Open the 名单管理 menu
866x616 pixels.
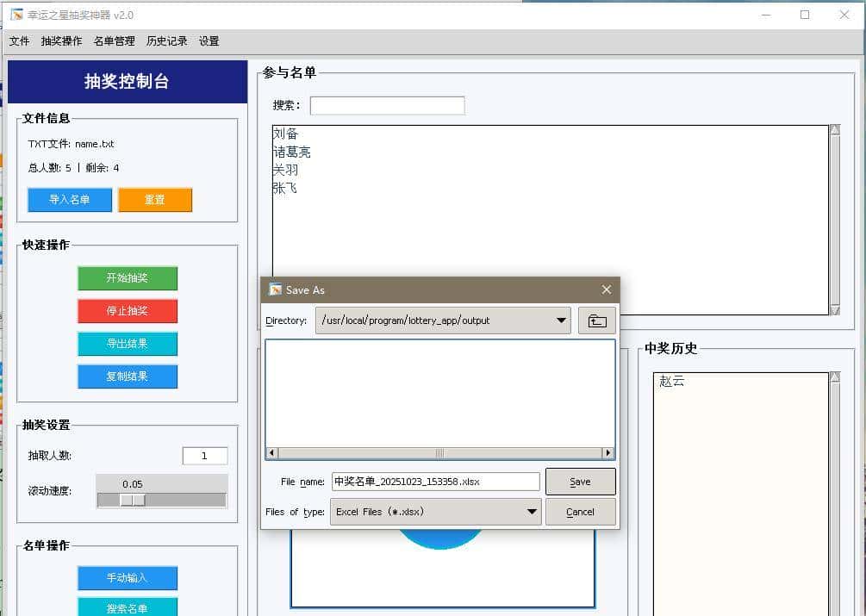pyautogui.click(x=113, y=40)
